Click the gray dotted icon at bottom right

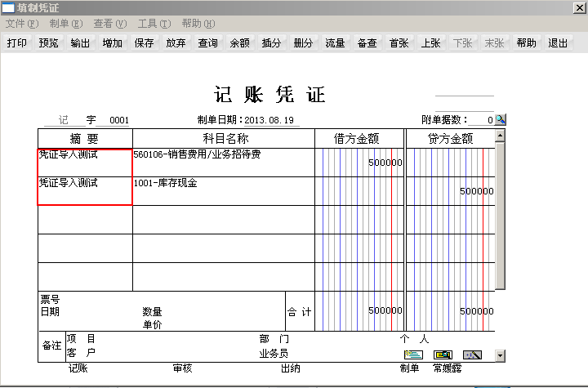coord(473,355)
